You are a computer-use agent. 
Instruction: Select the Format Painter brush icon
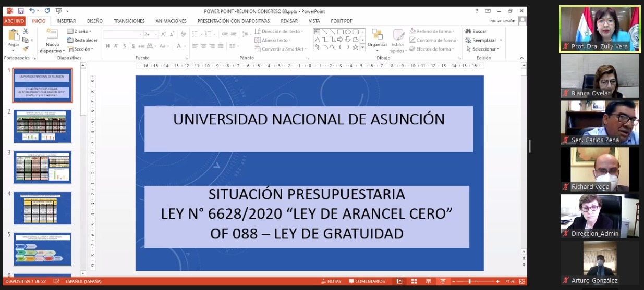pos(26,48)
